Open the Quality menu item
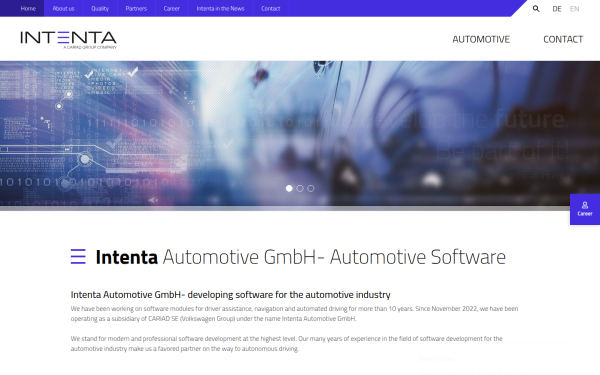Image resolution: width=600 pixels, height=375 pixels. 100,8
